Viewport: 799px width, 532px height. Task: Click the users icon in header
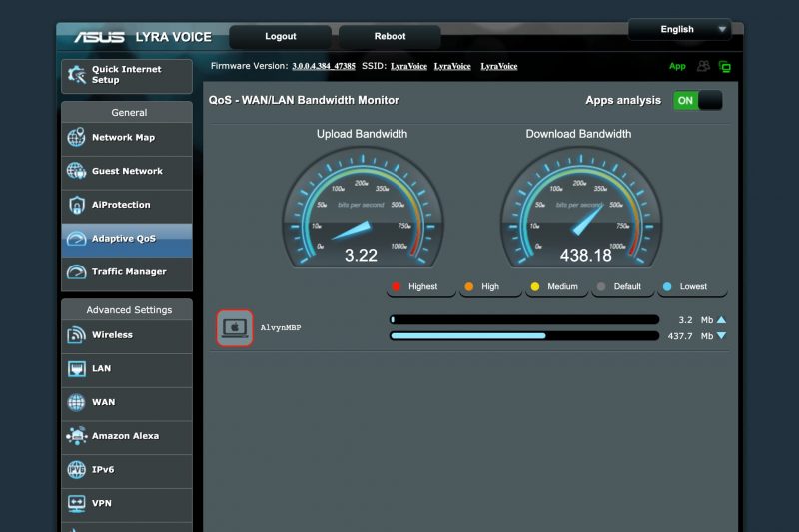pyautogui.click(x=703, y=66)
